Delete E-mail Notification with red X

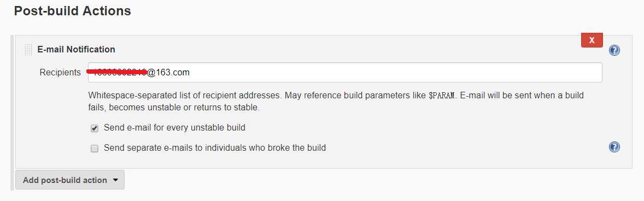[592, 40]
